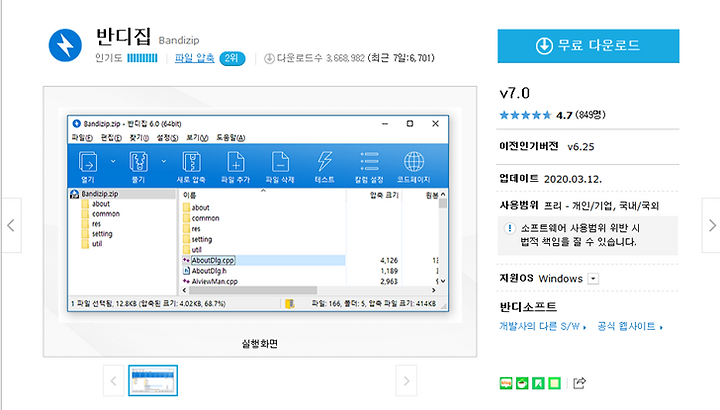
Task: Open the 파일 압축 category link
Action: pos(195,58)
